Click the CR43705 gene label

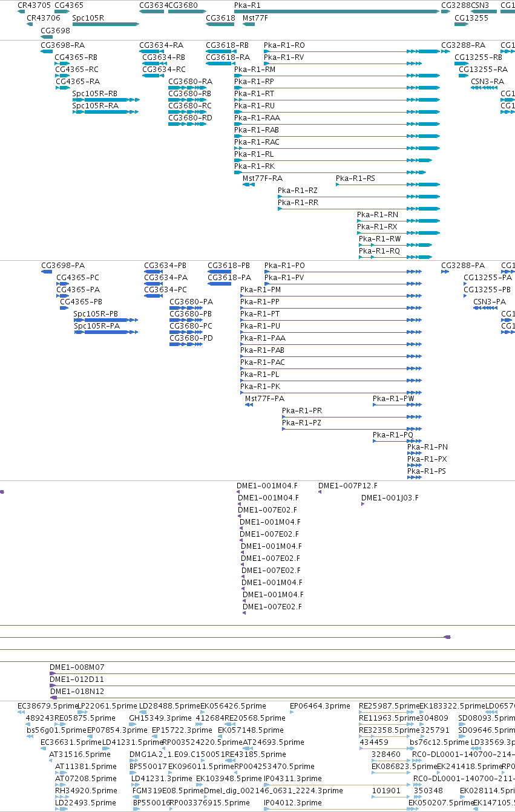tap(34, 5)
